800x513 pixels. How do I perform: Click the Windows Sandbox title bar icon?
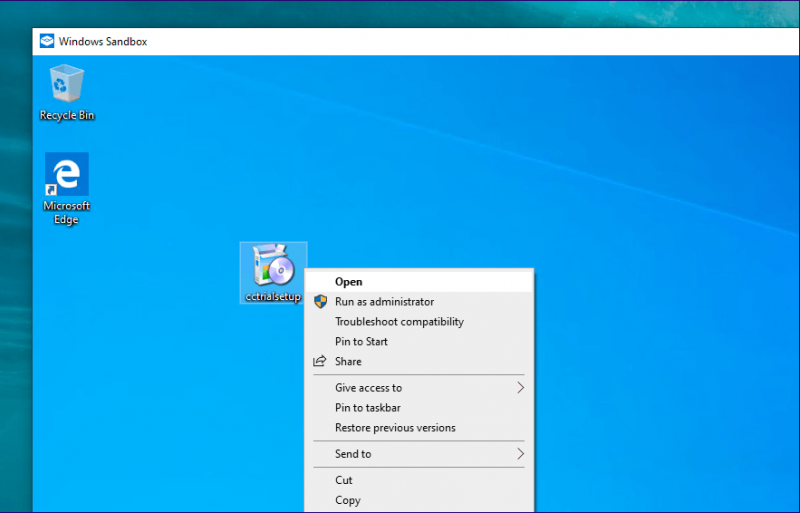click(47, 41)
